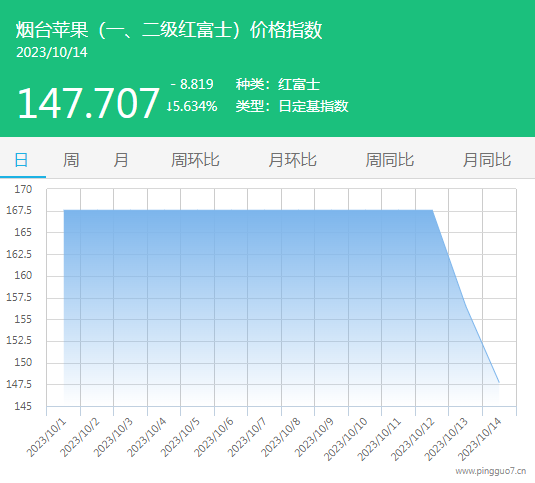
Task: Open the 月同比 tab
Action: point(487,160)
